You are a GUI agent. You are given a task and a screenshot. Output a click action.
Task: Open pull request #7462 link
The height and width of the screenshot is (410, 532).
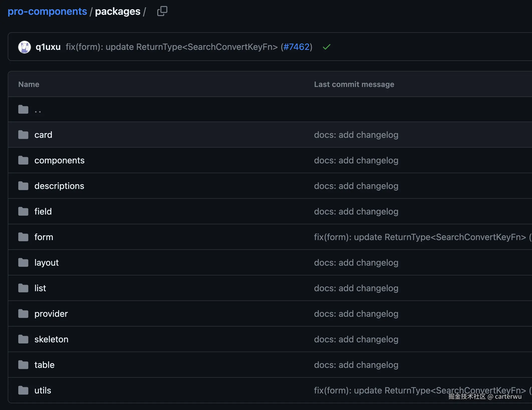[x=296, y=47]
